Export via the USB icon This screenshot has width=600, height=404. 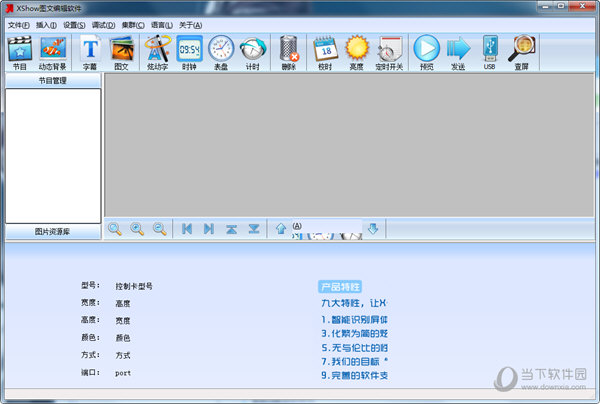[490, 53]
